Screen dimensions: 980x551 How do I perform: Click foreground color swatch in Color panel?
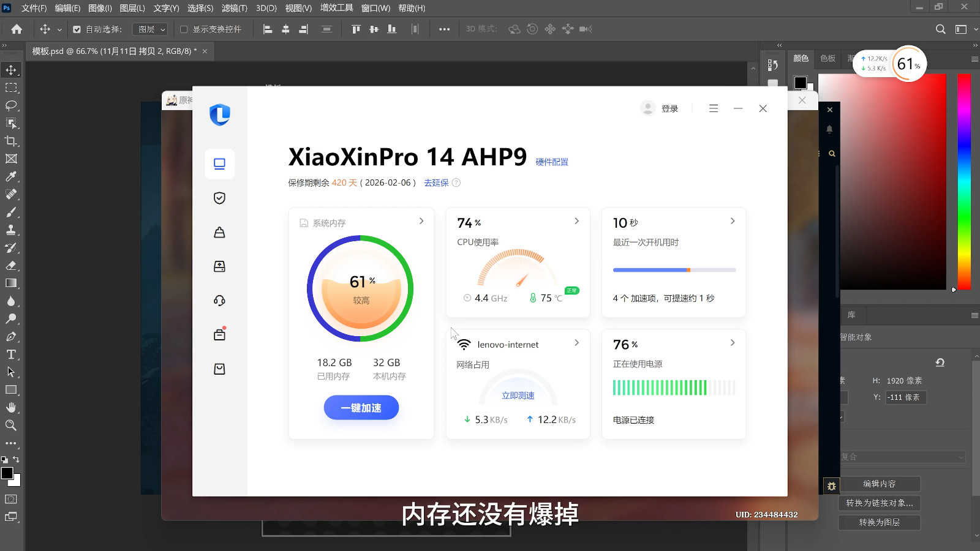(x=800, y=83)
